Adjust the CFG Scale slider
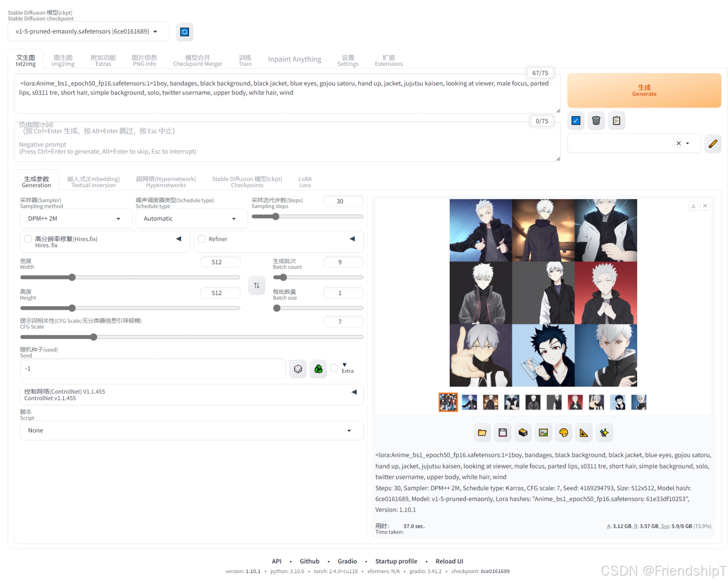The height and width of the screenshot is (583, 728). (x=93, y=337)
